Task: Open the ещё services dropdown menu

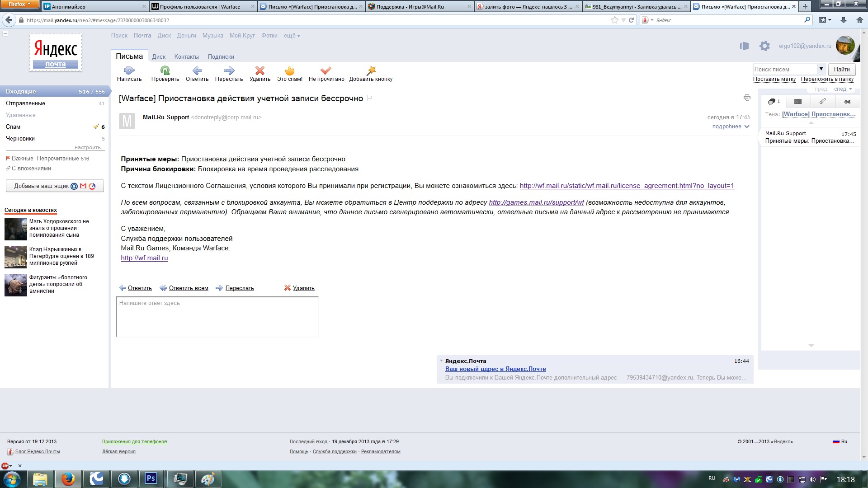Action: pos(292,36)
